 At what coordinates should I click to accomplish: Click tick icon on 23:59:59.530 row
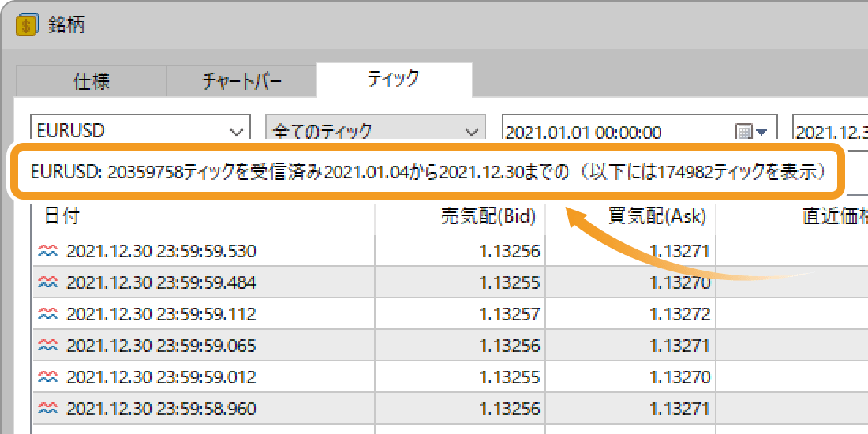click(x=48, y=252)
